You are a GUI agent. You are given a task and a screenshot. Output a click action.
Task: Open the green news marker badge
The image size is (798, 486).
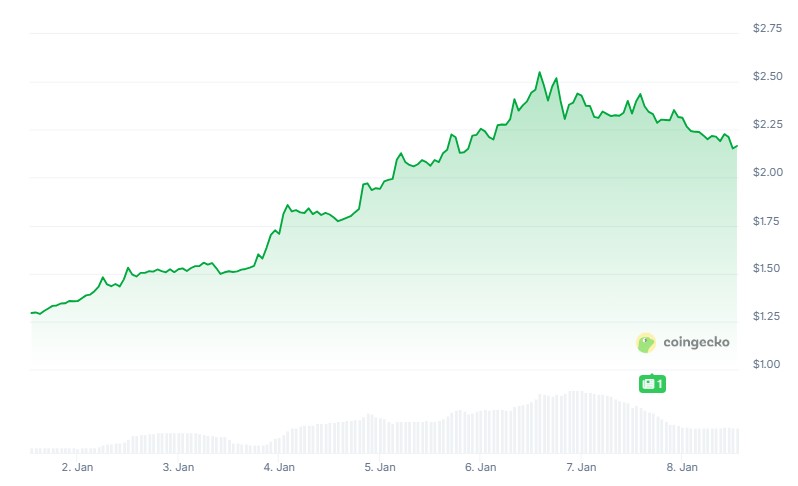coord(652,383)
